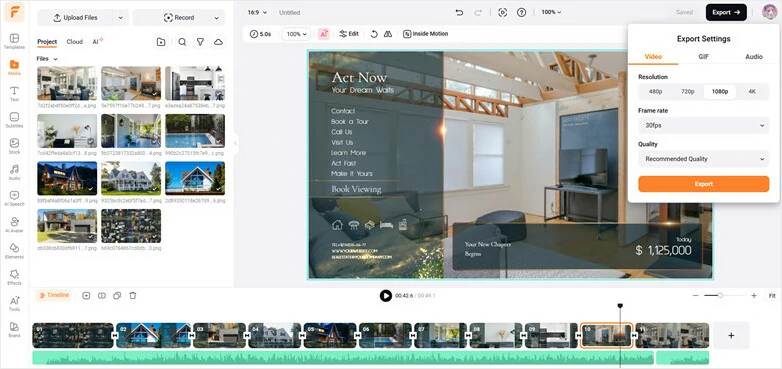Click the pink AI tool icon

pyautogui.click(x=324, y=34)
